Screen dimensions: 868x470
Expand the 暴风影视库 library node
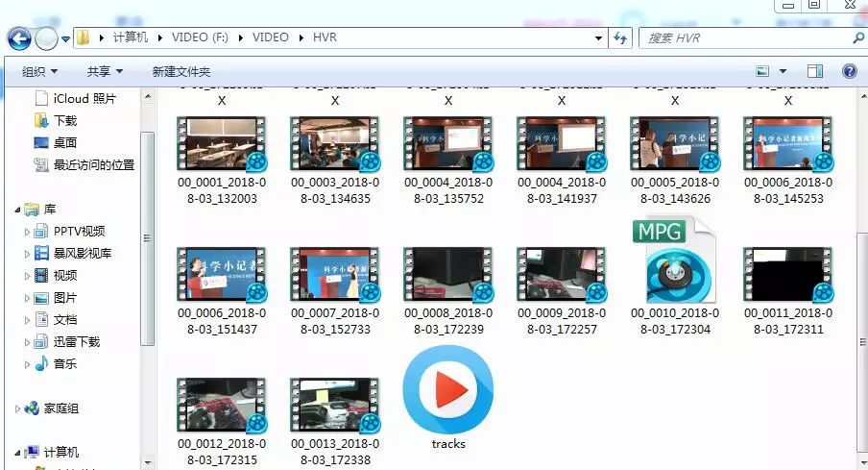(27, 254)
